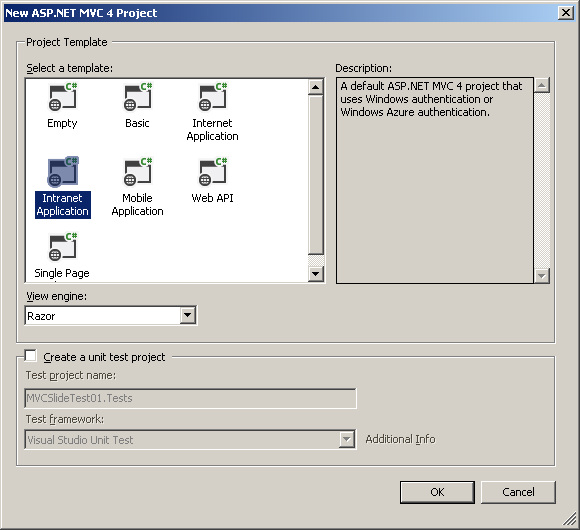The height and width of the screenshot is (530, 580).
Task: Click the resize grip in dialog corner
Action: coord(570,519)
